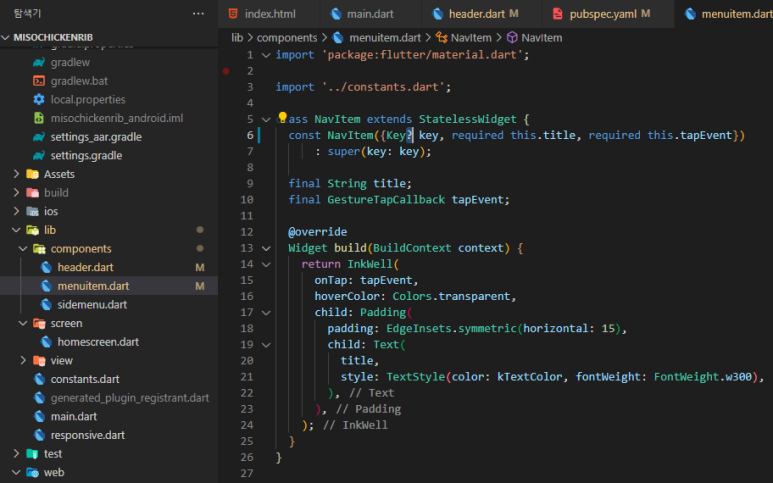
Task: Open the explorer panel more actions menu
Action: coord(198,14)
